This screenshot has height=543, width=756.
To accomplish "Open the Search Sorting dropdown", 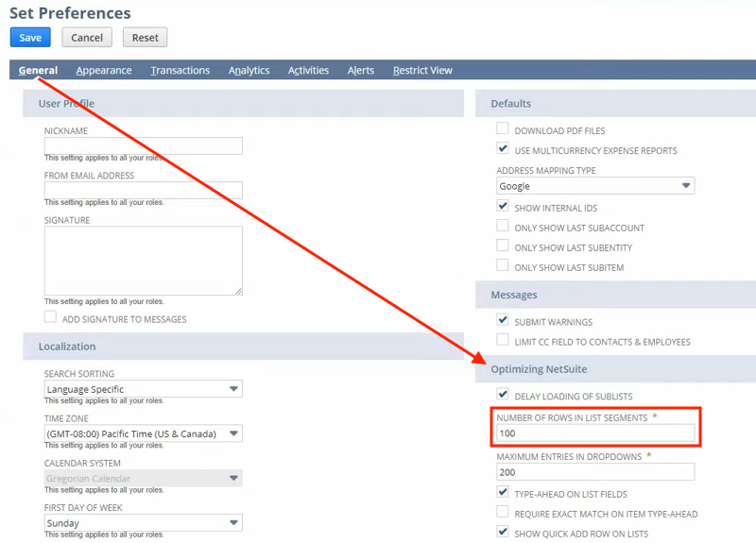I will tap(143, 389).
